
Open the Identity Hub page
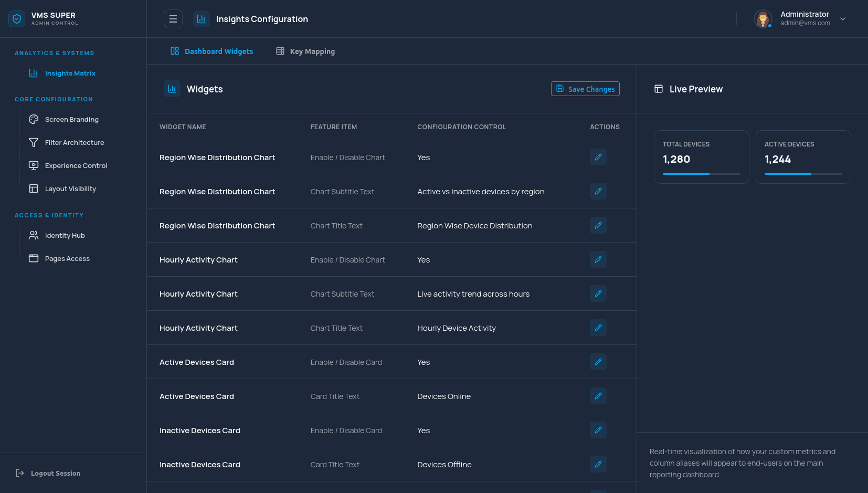tap(65, 235)
